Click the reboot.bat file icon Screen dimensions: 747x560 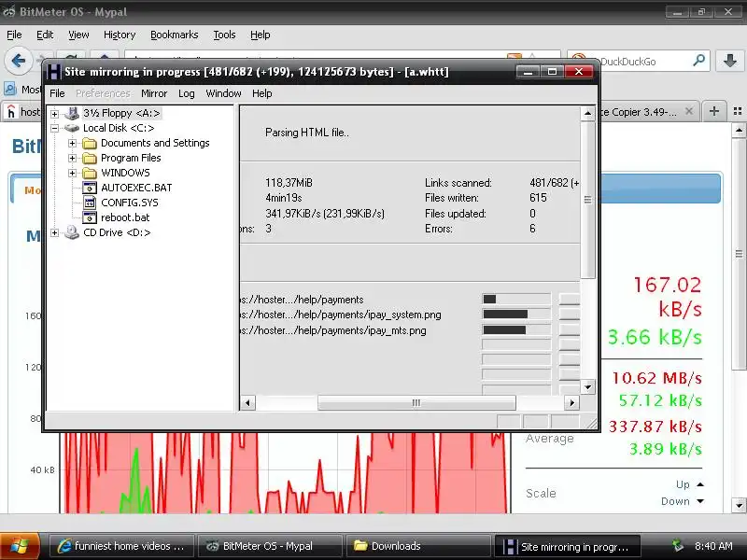pyautogui.click(x=90, y=217)
